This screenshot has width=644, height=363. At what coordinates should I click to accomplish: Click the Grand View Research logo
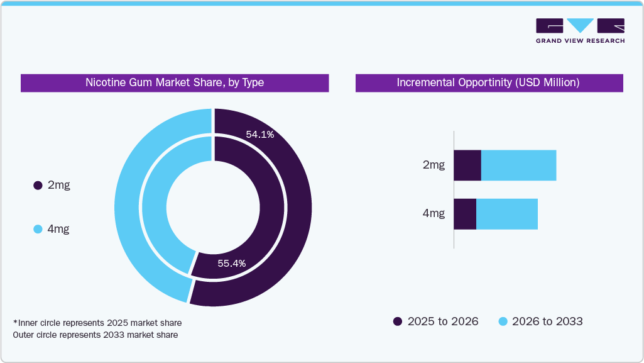[x=580, y=30]
